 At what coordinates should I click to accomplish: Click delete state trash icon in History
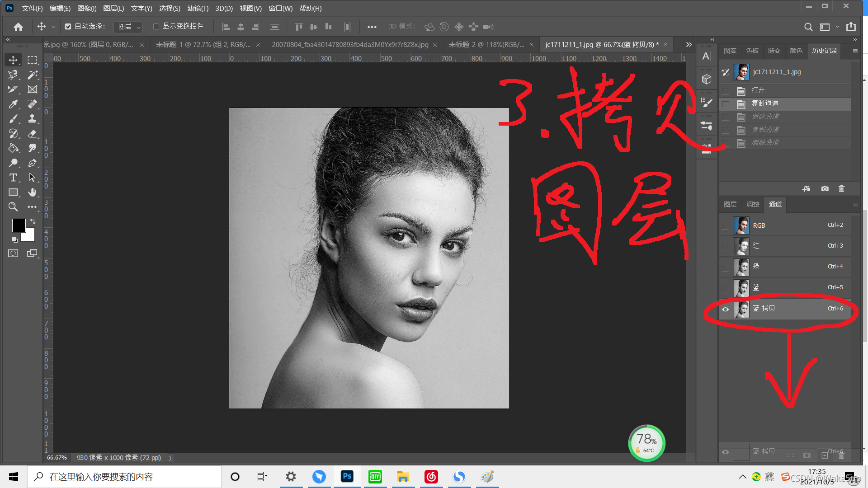(x=841, y=188)
